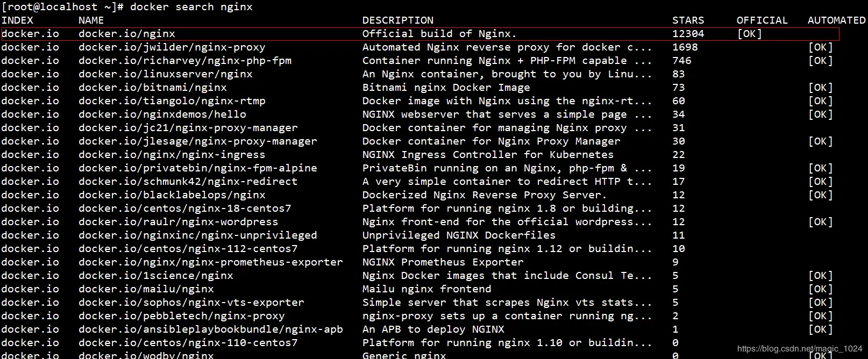This screenshot has height=359, width=868.
Task: Select docker.io/nginxdemos/hello name
Action: pos(162,114)
